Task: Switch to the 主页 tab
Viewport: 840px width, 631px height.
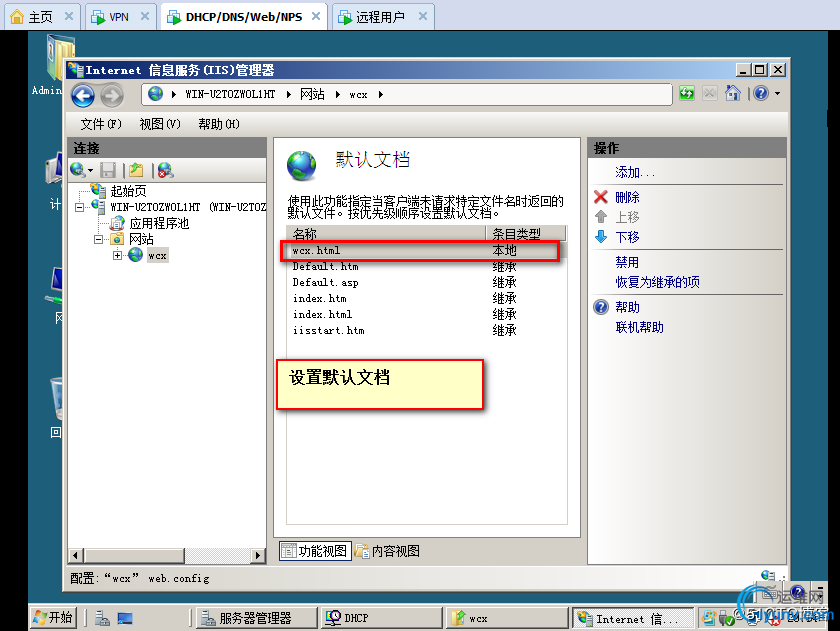Action: [41, 17]
